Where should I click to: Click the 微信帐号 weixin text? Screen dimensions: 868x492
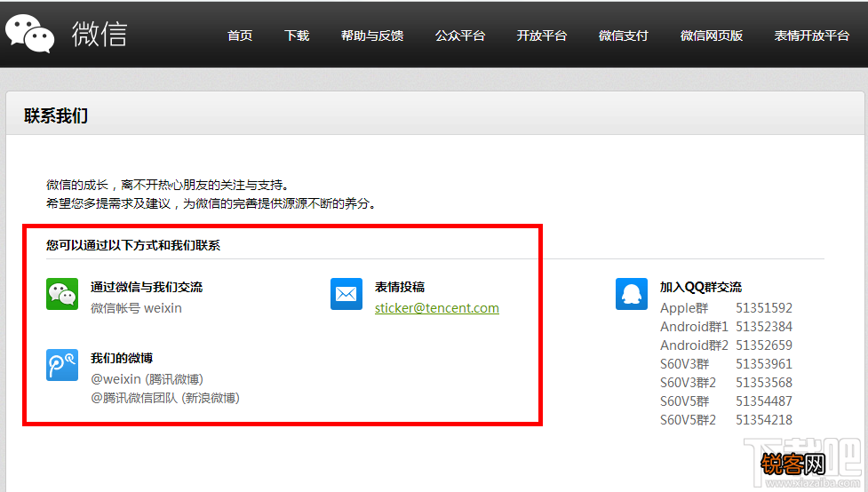tap(136, 308)
